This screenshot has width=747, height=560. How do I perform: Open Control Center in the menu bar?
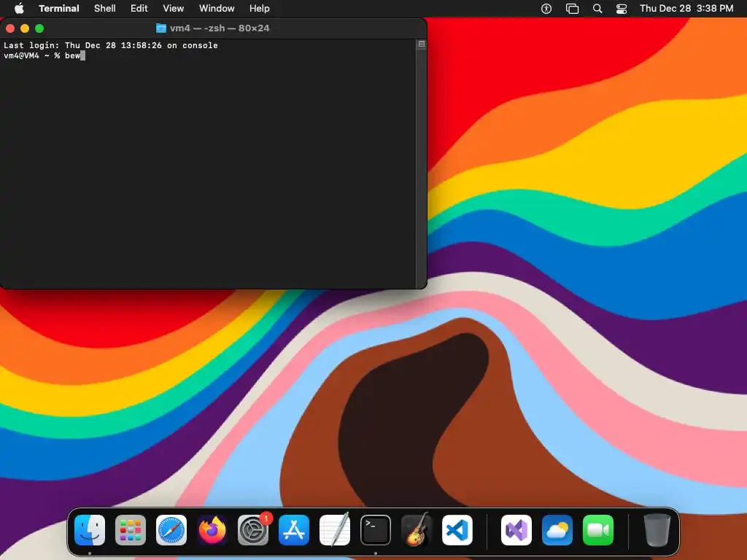[622, 9]
